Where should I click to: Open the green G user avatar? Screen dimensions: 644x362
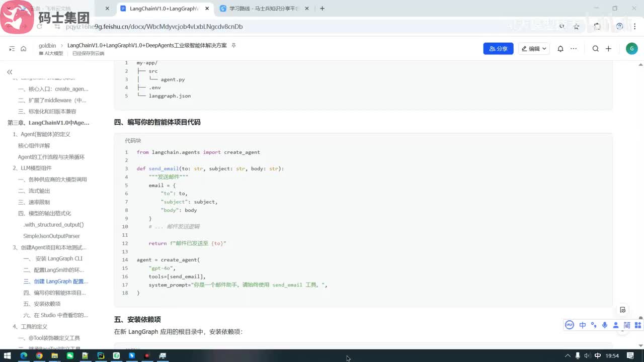[x=631, y=49]
